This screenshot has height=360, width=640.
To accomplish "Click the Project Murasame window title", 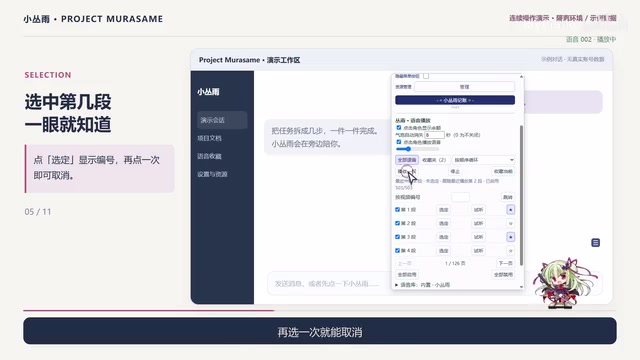I will coord(249,60).
